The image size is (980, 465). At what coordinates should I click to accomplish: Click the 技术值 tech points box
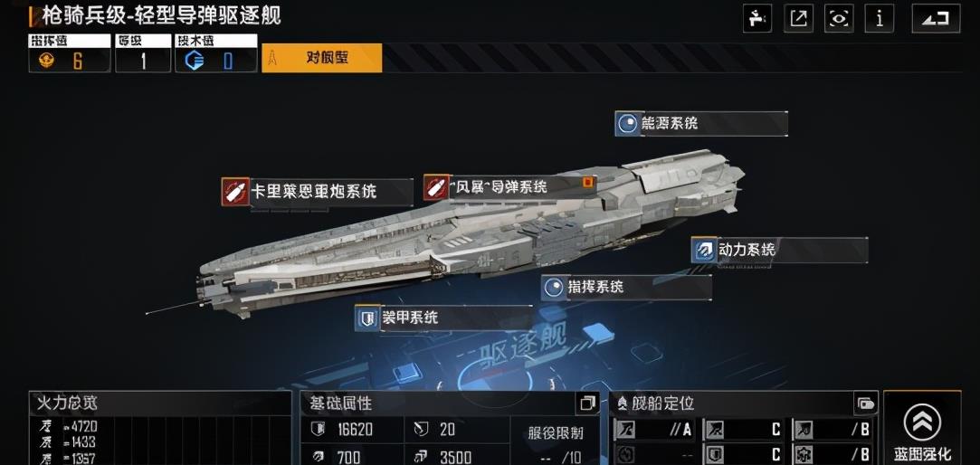tap(215, 53)
